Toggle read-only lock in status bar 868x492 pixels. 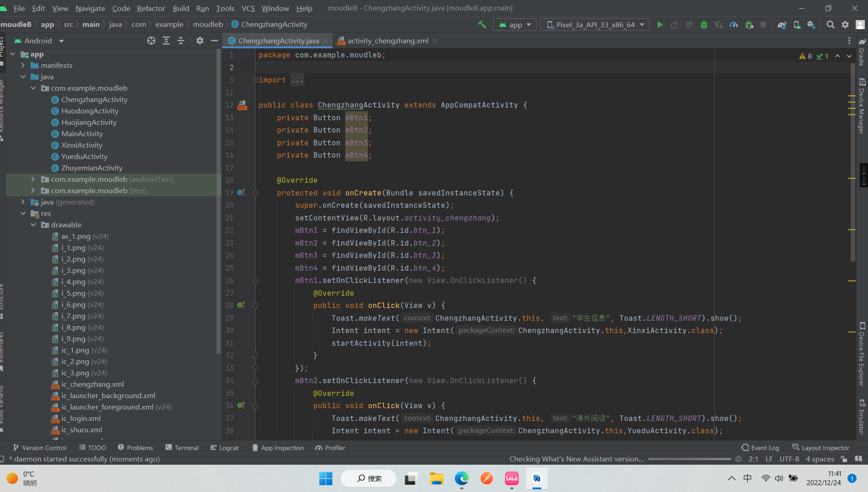point(844,459)
